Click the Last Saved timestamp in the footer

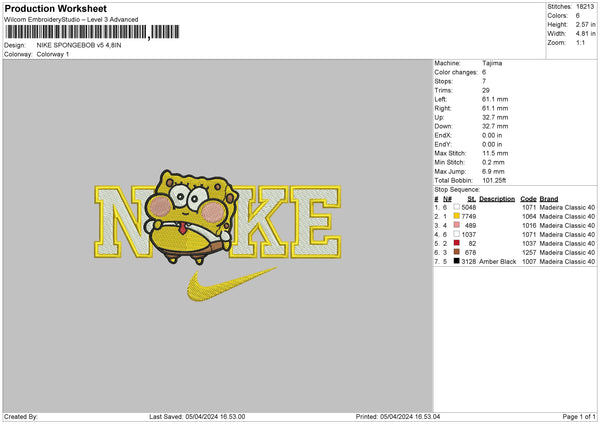tap(197, 417)
